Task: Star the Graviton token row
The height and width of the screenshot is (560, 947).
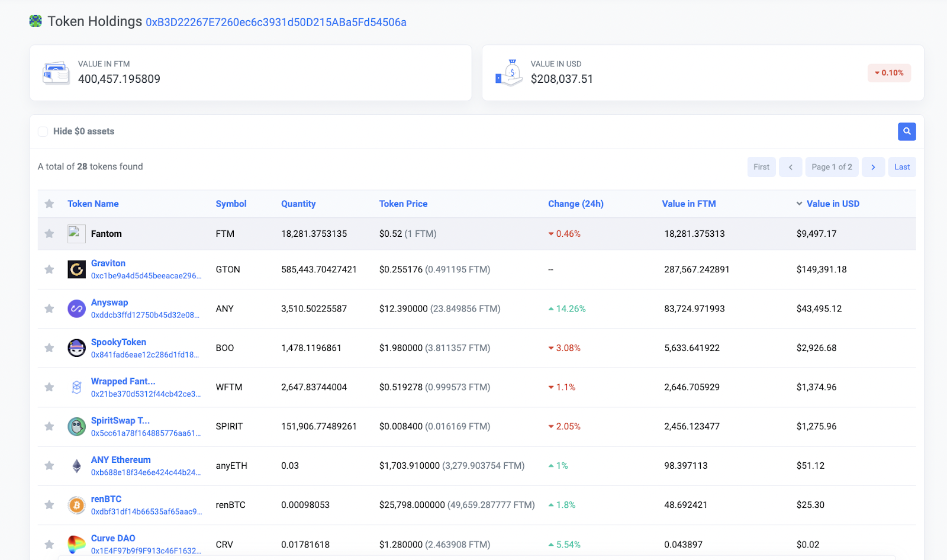Action: point(49,269)
